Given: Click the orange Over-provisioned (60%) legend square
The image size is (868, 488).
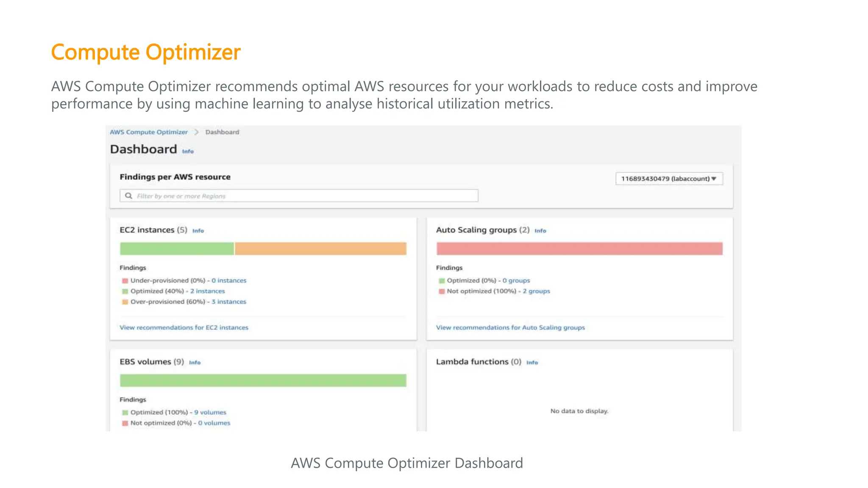Looking at the screenshot, I should point(125,302).
